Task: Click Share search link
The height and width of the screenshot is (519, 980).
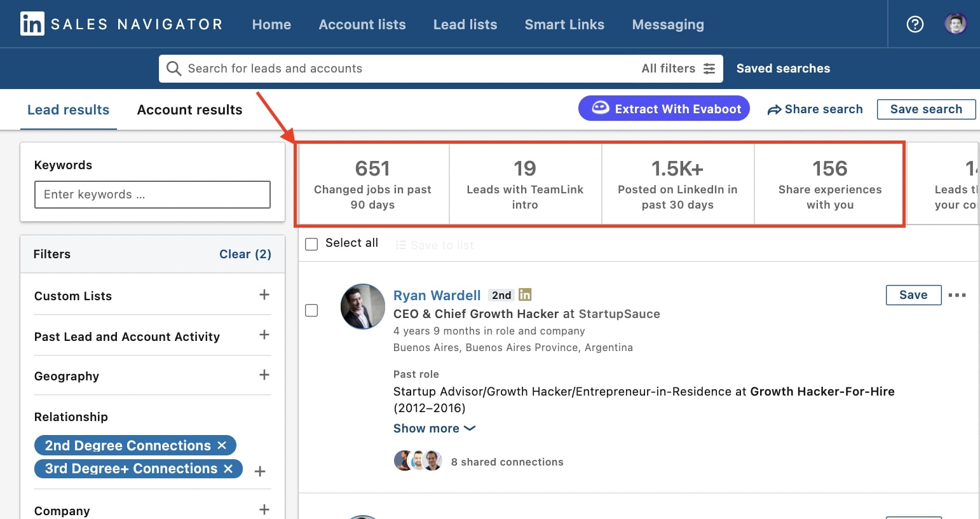Action: pyautogui.click(x=815, y=109)
